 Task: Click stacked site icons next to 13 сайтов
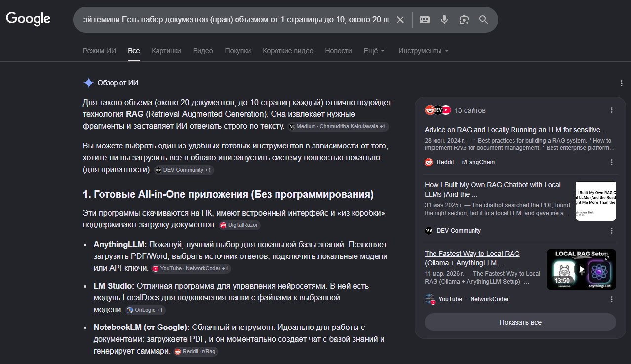coord(438,110)
